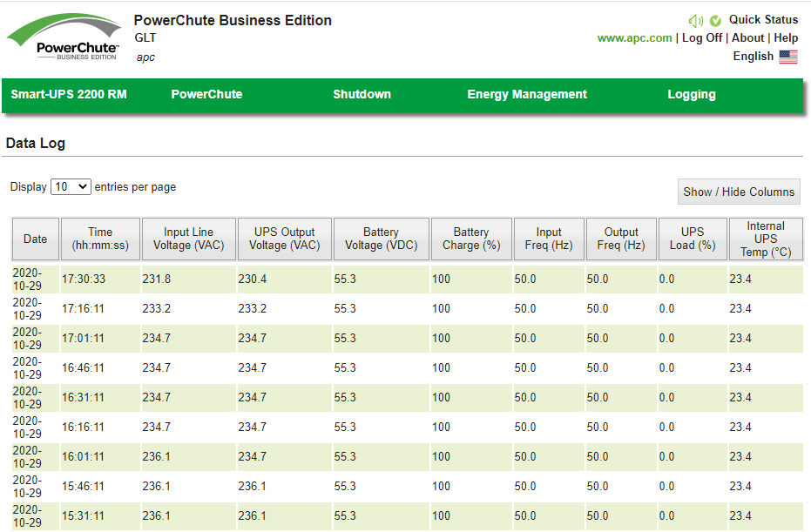811x532 pixels.
Task: Sort by the Time (hh:mm:ss) column header
Action: tap(100, 239)
